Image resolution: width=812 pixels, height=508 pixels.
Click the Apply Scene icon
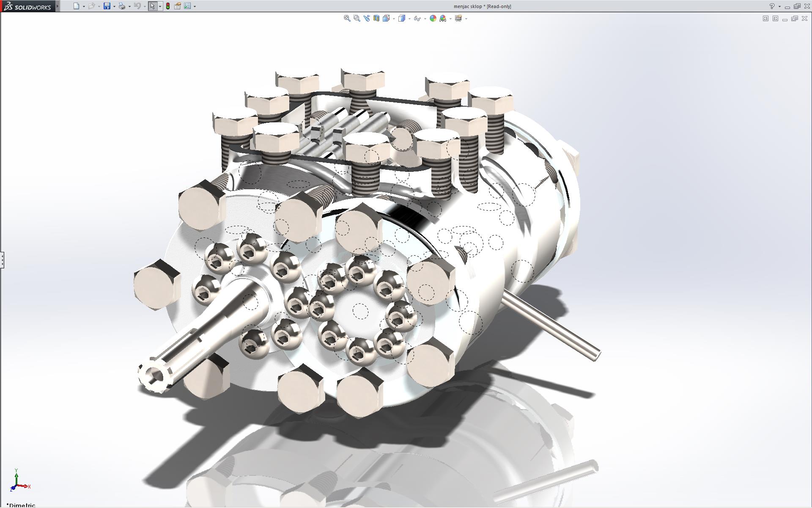(443, 18)
